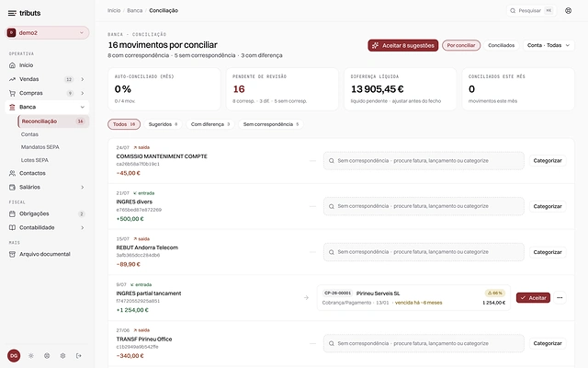Open the Contabilidade book icon
Viewport: 588px width, 368px height.
click(12, 227)
